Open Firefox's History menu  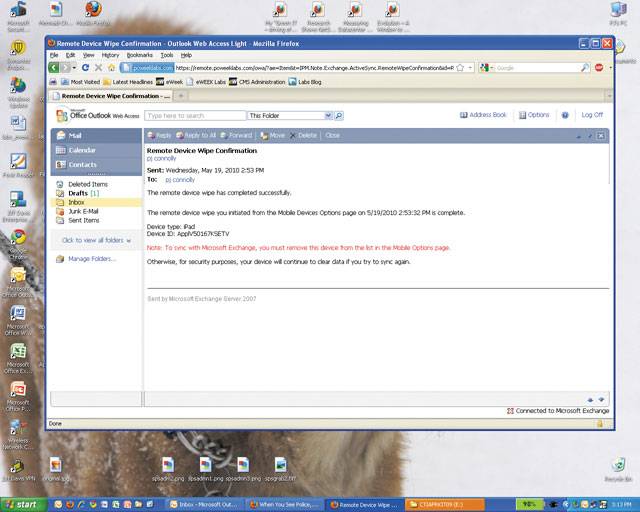point(110,55)
